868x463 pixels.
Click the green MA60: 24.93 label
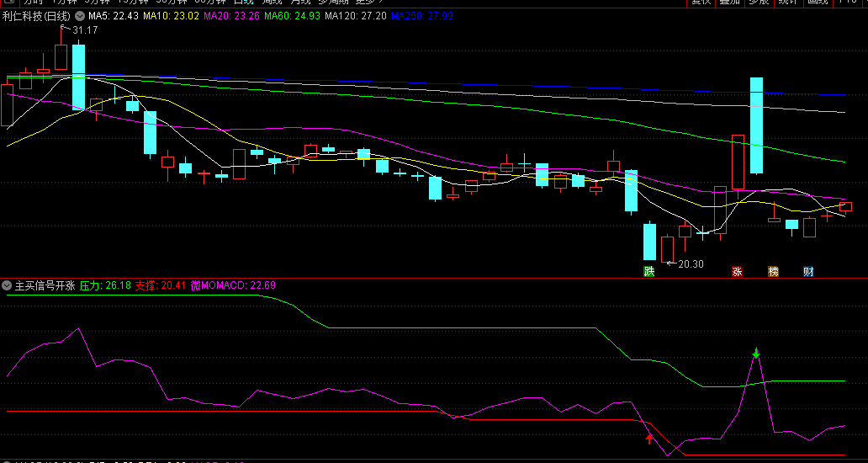(x=292, y=16)
